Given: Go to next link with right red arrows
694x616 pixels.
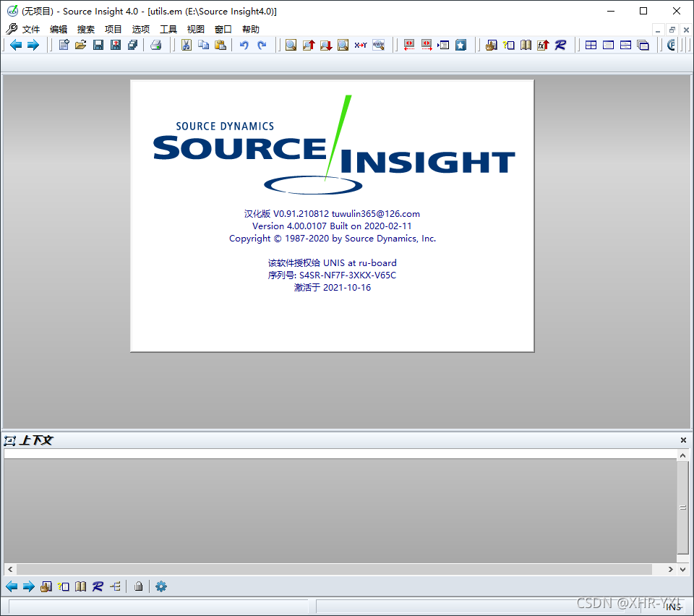Looking at the screenshot, I should [427, 45].
